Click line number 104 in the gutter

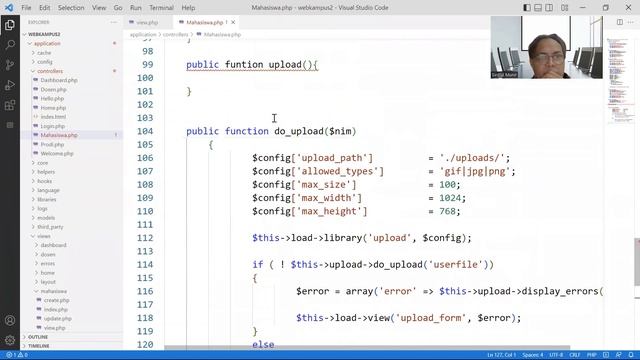click(x=145, y=131)
